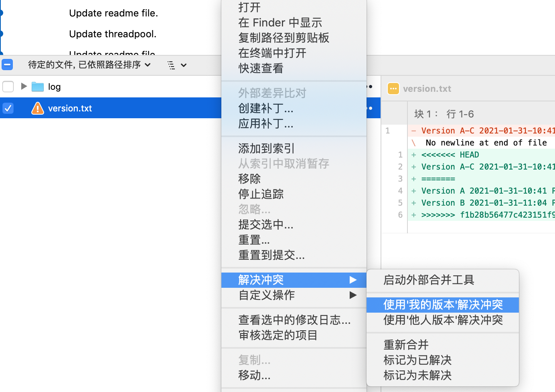Open the 待定的文件 sort dropdown
Image resolution: width=555 pixels, height=392 pixels.
pyautogui.click(x=89, y=65)
